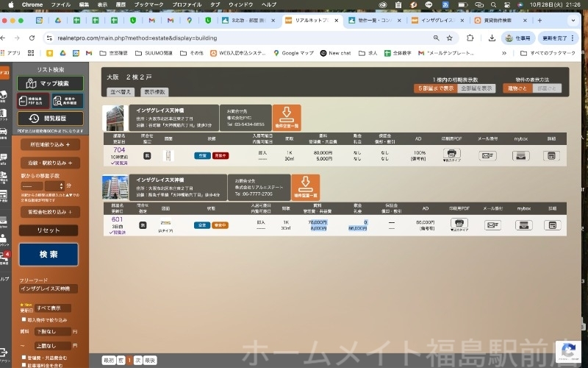Image resolution: width=588 pixels, height=368 pixels.
Task: Expand the line and station filter
Action: 50,163
